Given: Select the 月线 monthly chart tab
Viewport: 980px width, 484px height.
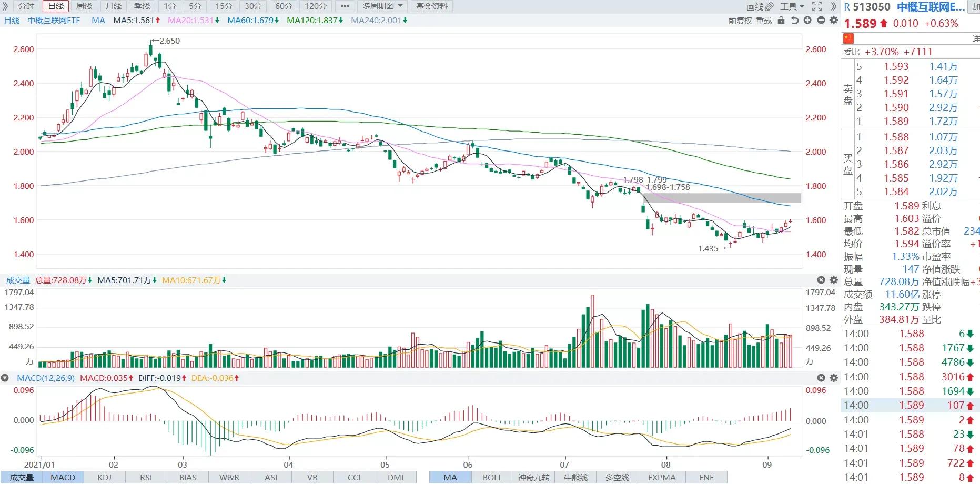Looking at the screenshot, I should pyautogui.click(x=113, y=6).
